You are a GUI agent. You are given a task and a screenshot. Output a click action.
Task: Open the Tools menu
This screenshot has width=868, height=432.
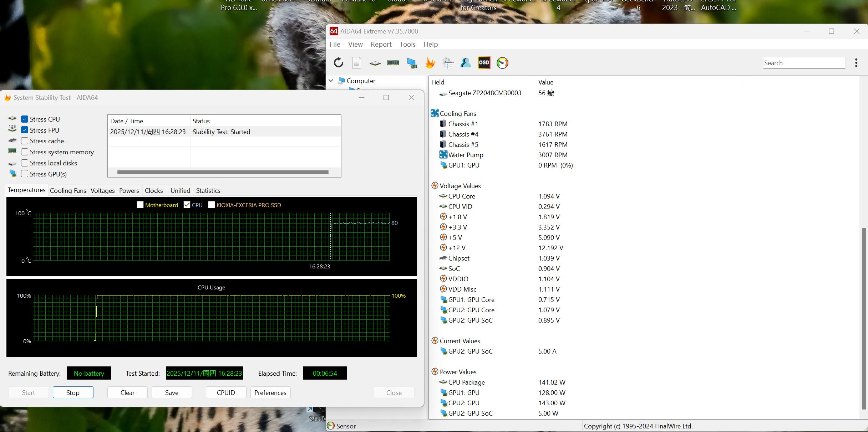coord(407,44)
